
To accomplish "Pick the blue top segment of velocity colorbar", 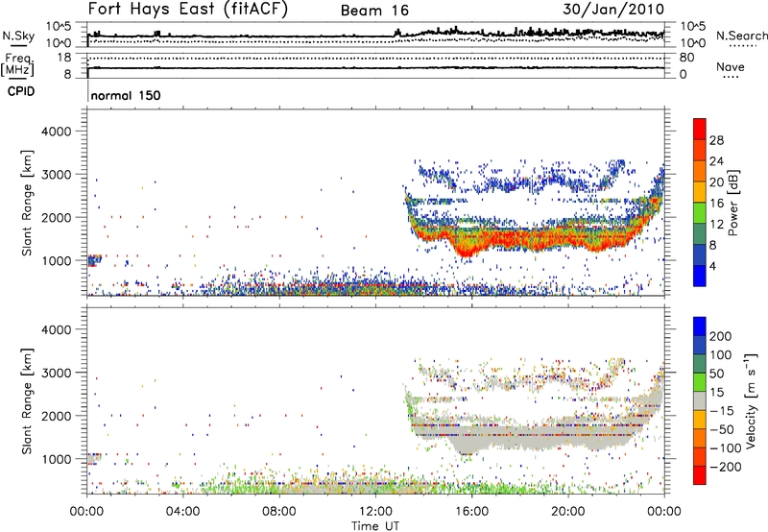I will [x=700, y=326].
